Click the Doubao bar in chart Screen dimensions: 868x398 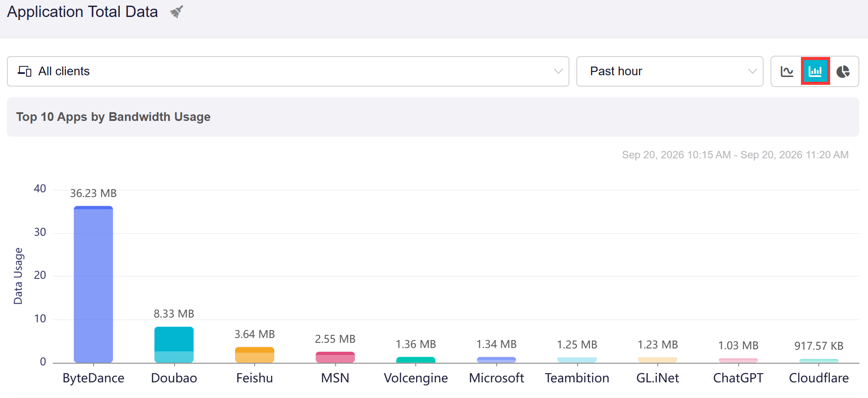tap(174, 344)
